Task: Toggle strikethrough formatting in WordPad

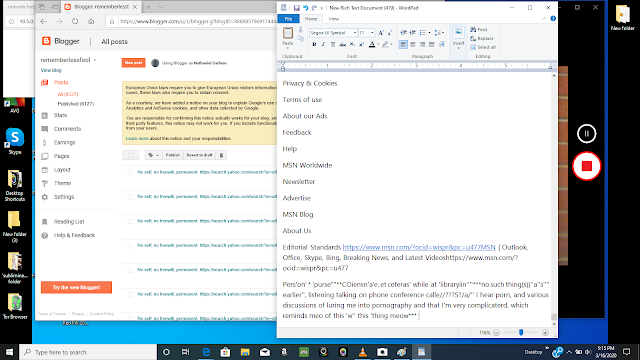Action: tap(342, 44)
